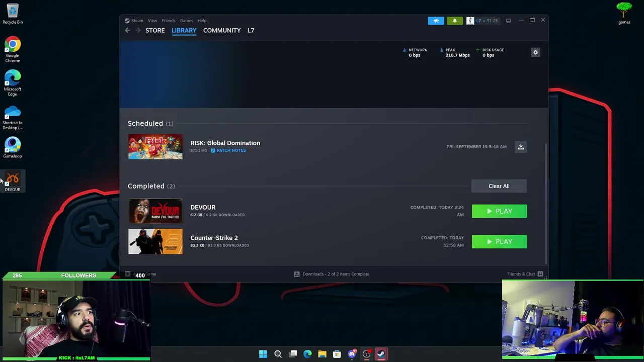Open Microsoft Edge desktop icon

[13, 83]
